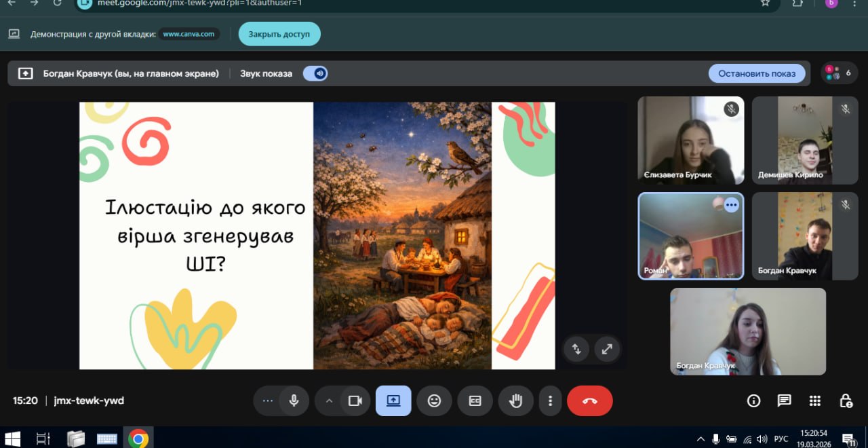The height and width of the screenshot is (448, 868).
Task: Mute the microphone in call controls
Action: point(294,400)
